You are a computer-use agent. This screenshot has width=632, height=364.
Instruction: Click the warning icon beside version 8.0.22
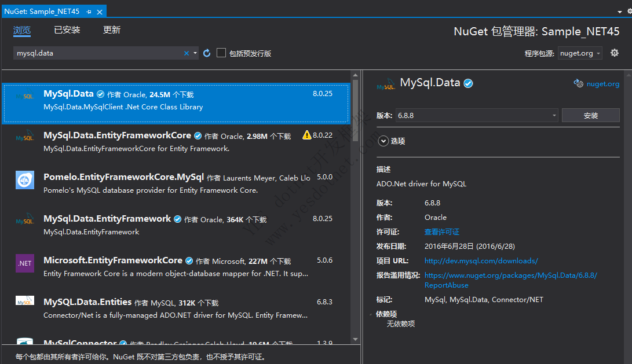coord(306,135)
